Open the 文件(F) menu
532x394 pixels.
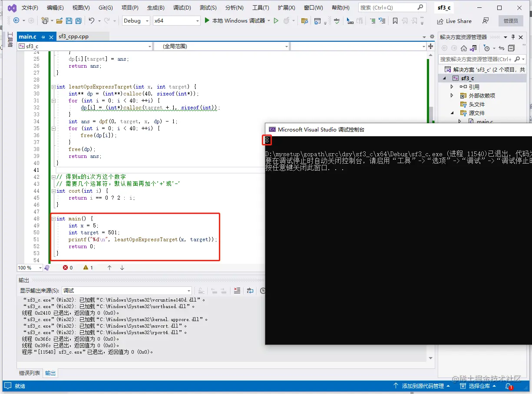[30, 8]
